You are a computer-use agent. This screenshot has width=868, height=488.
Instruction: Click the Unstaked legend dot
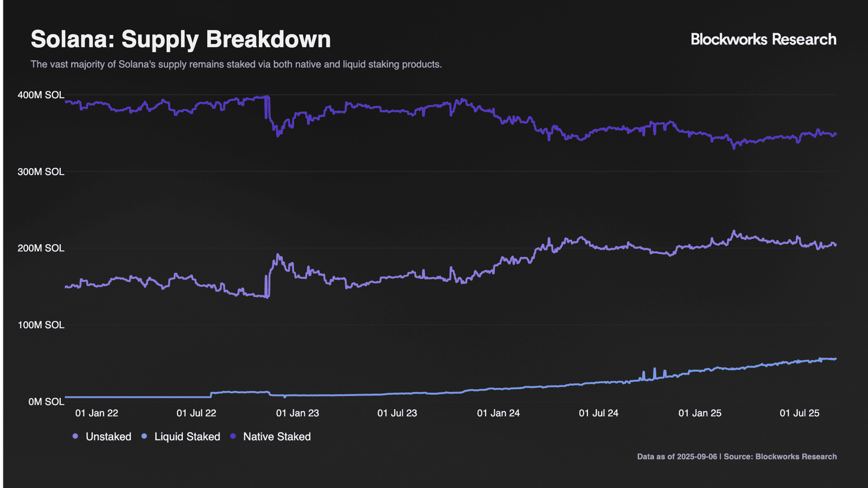(75, 436)
